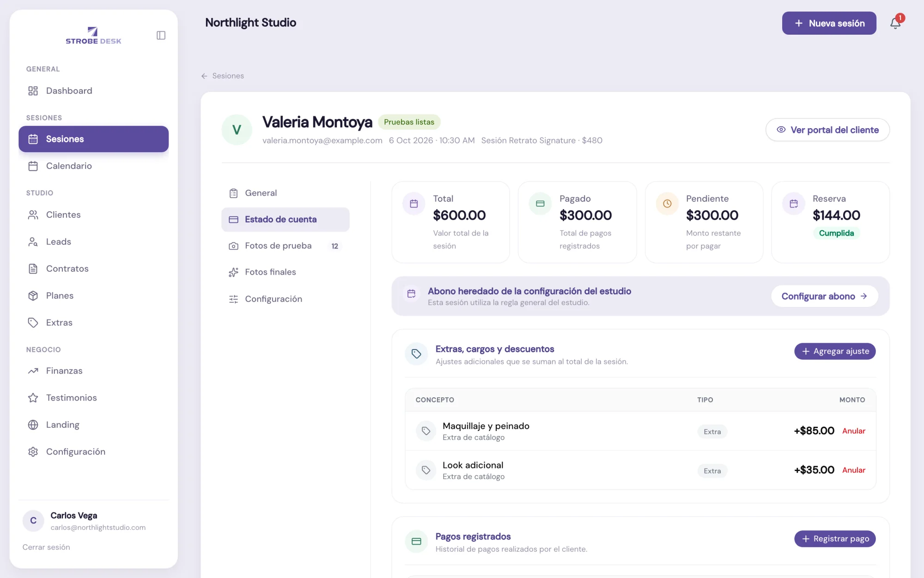Switch to the General tab
The width and height of the screenshot is (924, 578).
(x=285, y=193)
